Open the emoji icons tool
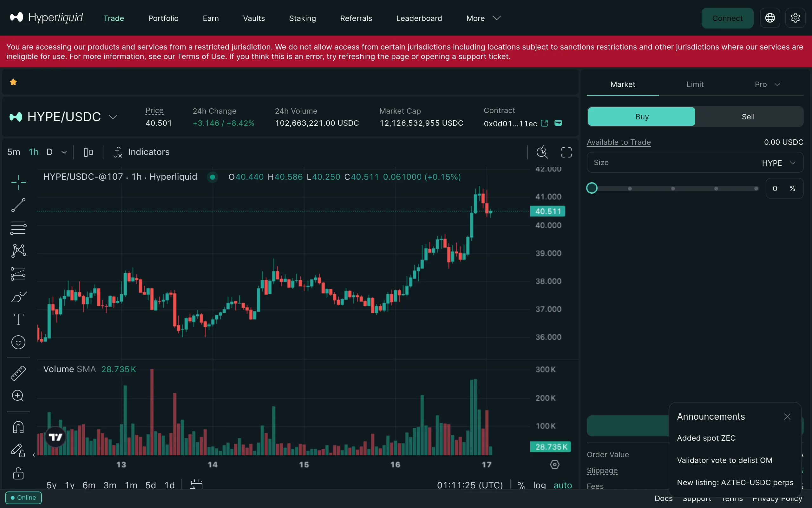This screenshot has height=508, width=812. 18,342
